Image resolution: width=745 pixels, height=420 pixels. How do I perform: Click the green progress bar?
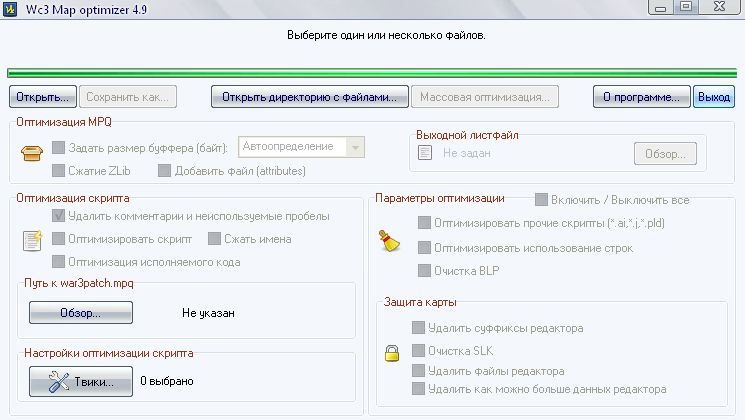tap(372, 73)
